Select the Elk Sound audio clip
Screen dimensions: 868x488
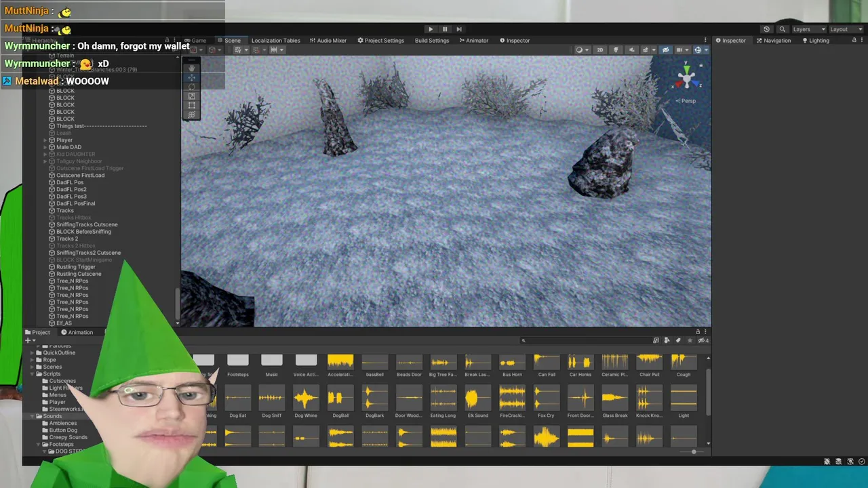coord(477,403)
